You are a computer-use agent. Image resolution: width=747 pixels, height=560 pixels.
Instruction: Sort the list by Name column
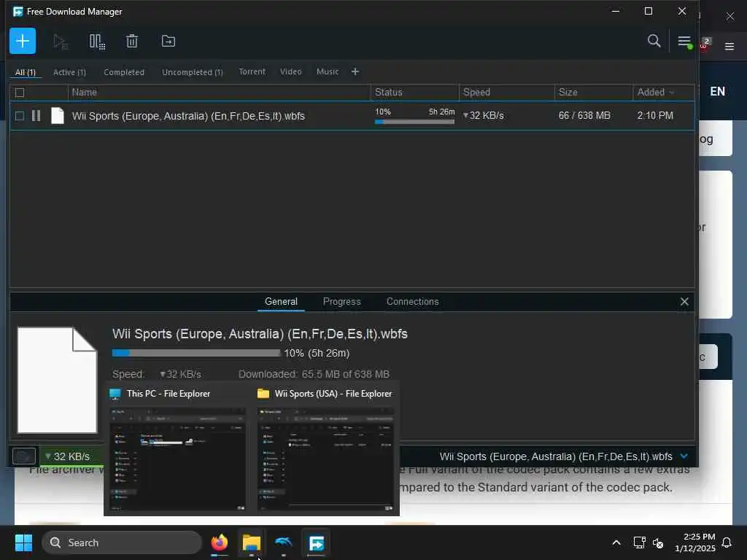tap(219, 93)
